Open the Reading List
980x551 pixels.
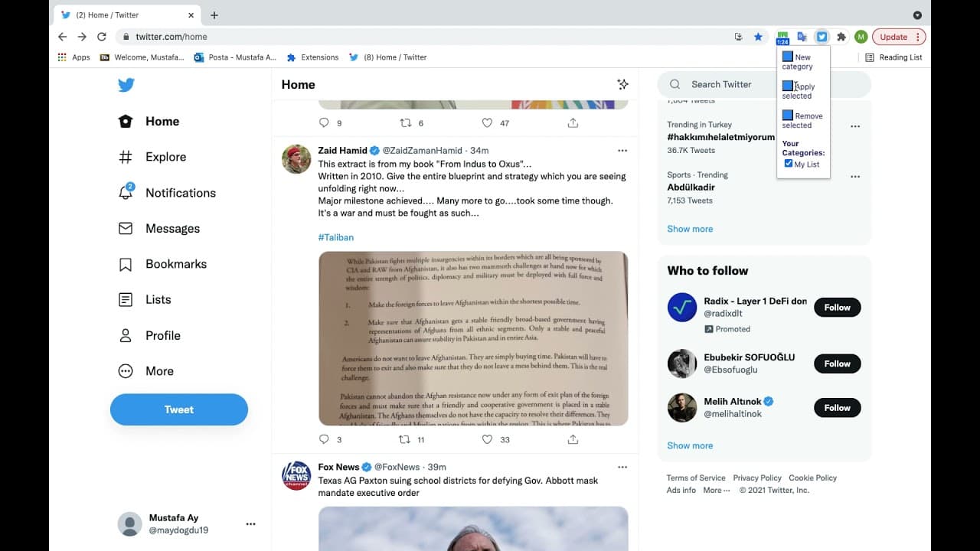tap(893, 57)
